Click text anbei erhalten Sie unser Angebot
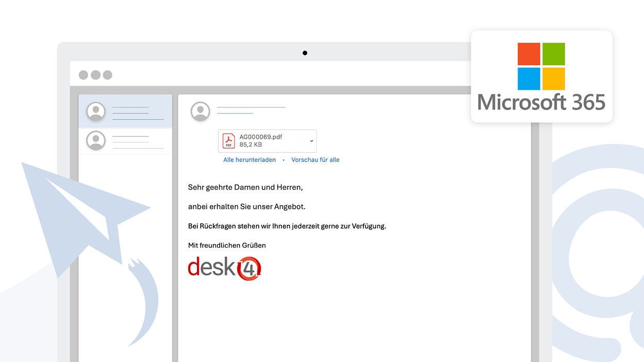Viewport: 644px width, 362px height. point(247,206)
